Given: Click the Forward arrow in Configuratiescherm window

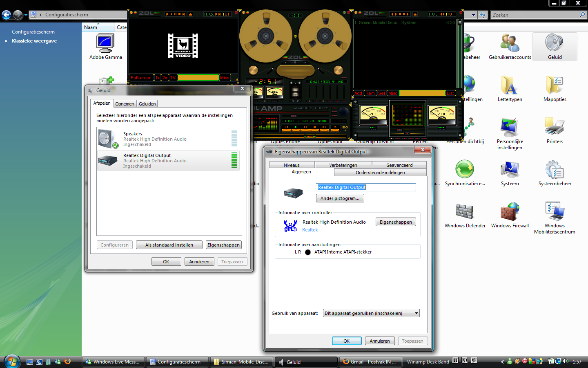Looking at the screenshot, I should click(x=18, y=15).
